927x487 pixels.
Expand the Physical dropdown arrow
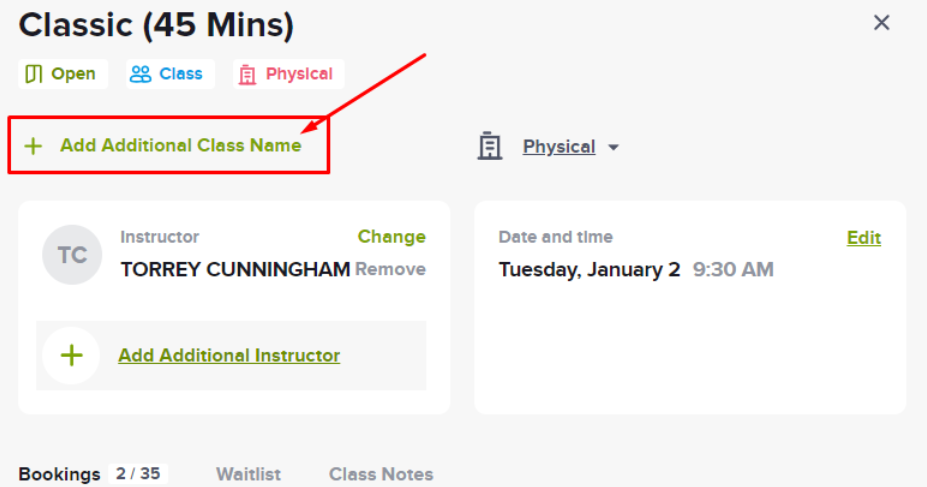(614, 148)
